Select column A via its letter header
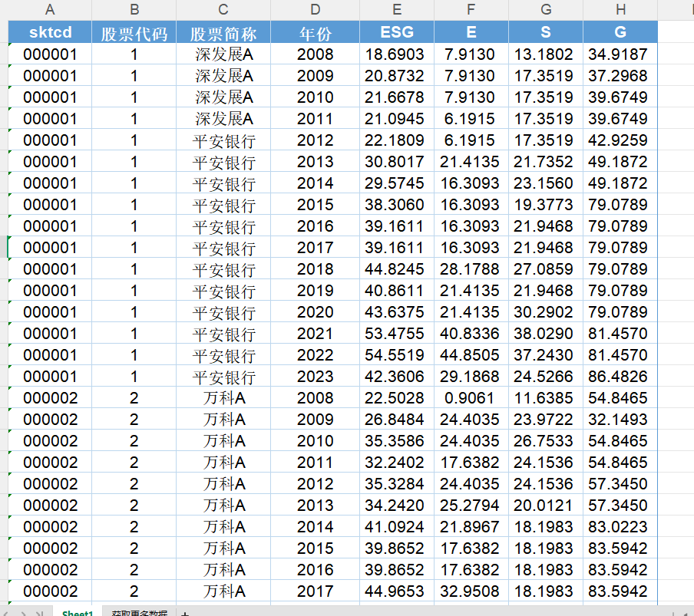 (50, 10)
